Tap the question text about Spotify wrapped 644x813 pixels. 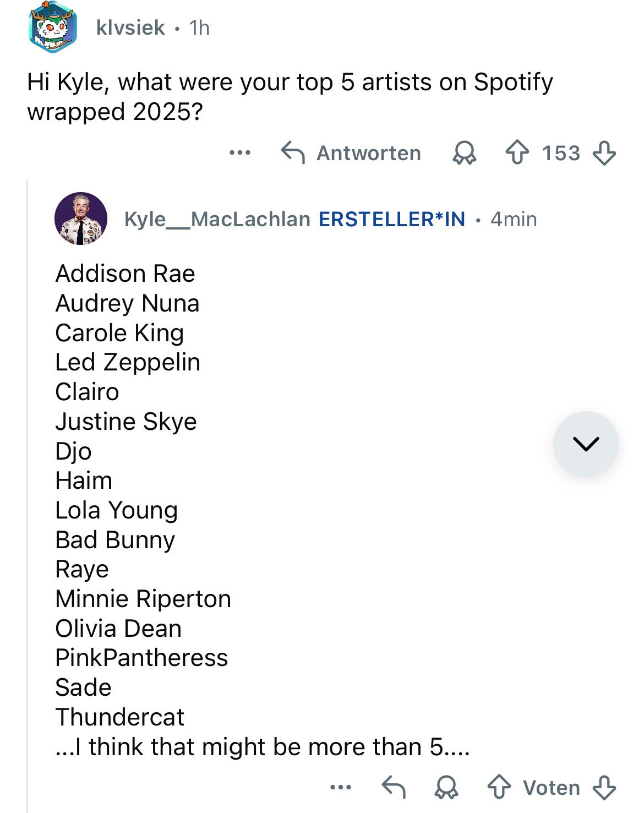tap(290, 97)
